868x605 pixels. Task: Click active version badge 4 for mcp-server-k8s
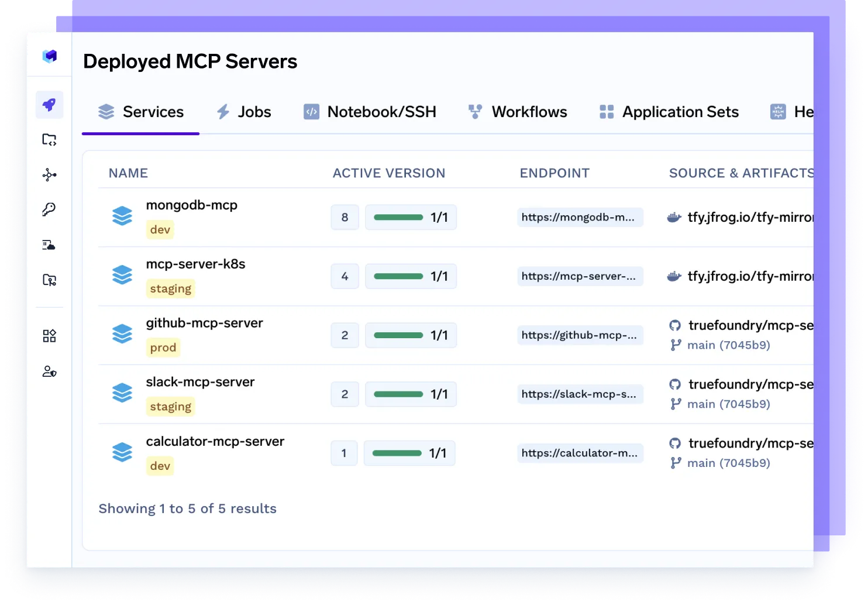point(345,276)
